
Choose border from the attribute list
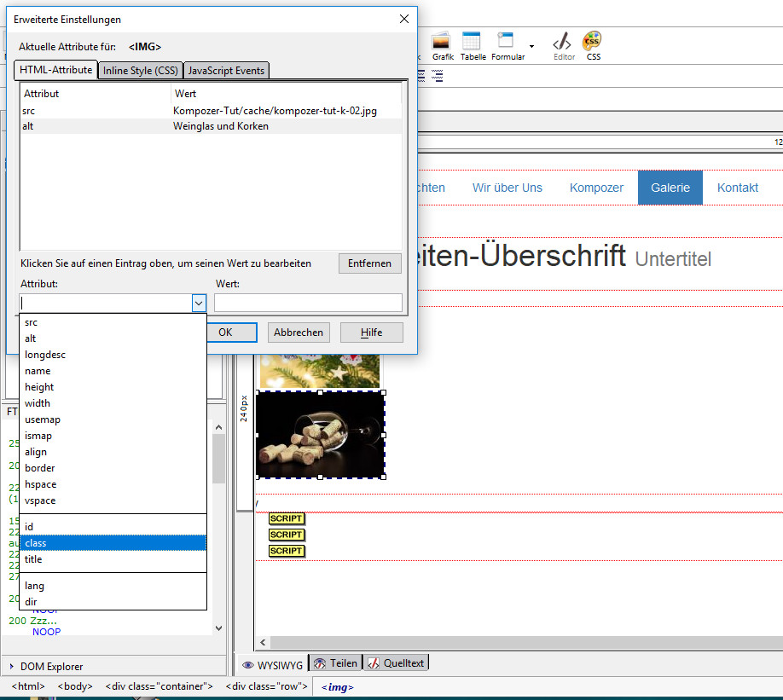tap(113, 468)
